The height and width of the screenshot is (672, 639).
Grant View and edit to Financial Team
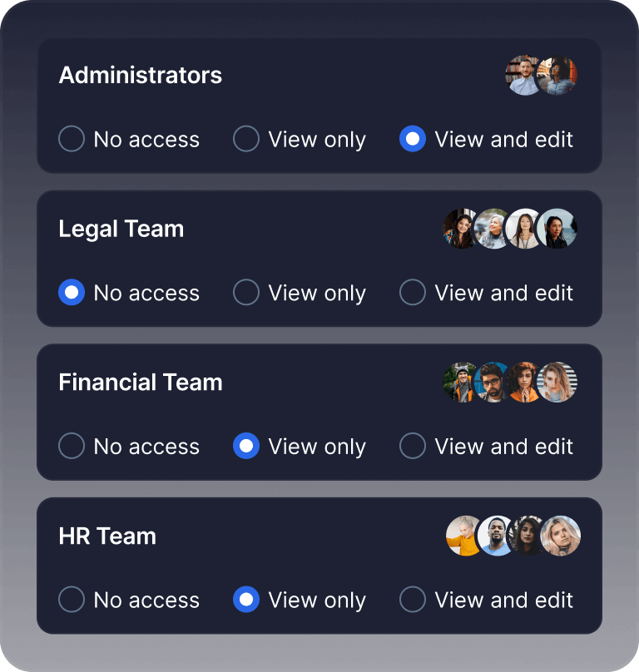pos(413,446)
